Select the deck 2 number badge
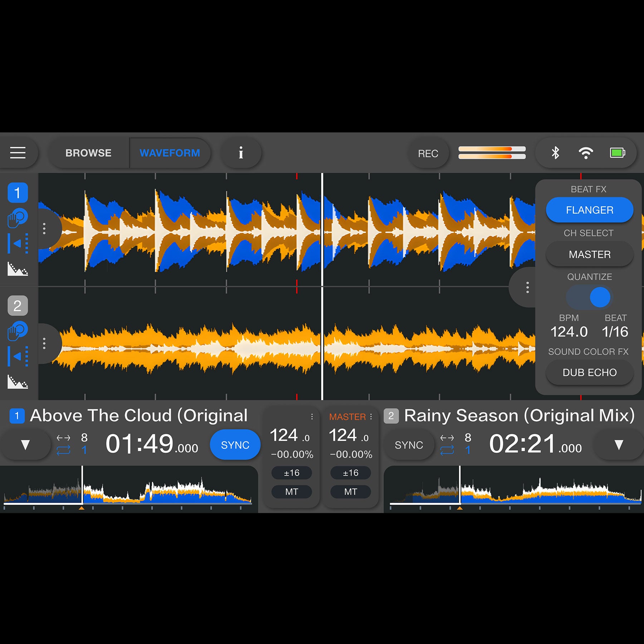 [18, 306]
